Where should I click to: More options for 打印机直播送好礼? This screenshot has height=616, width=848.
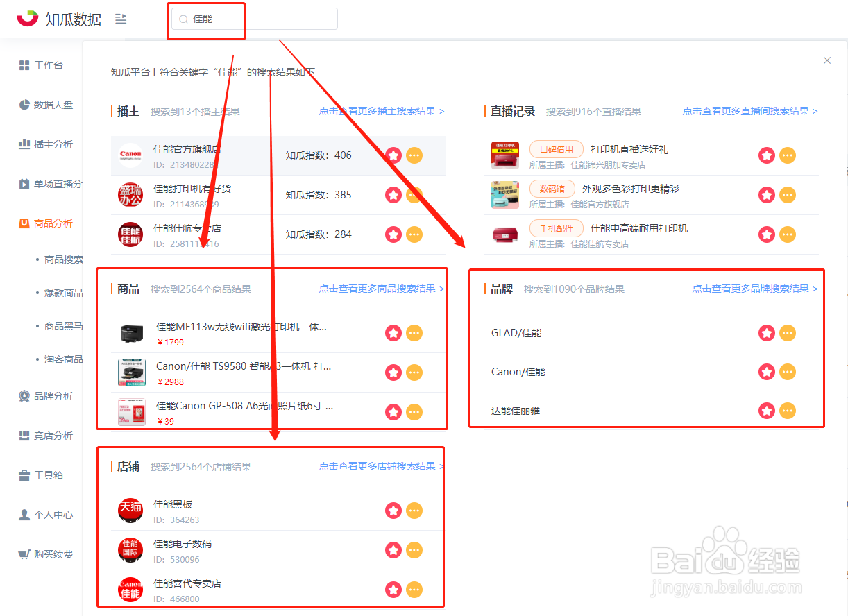click(x=788, y=155)
